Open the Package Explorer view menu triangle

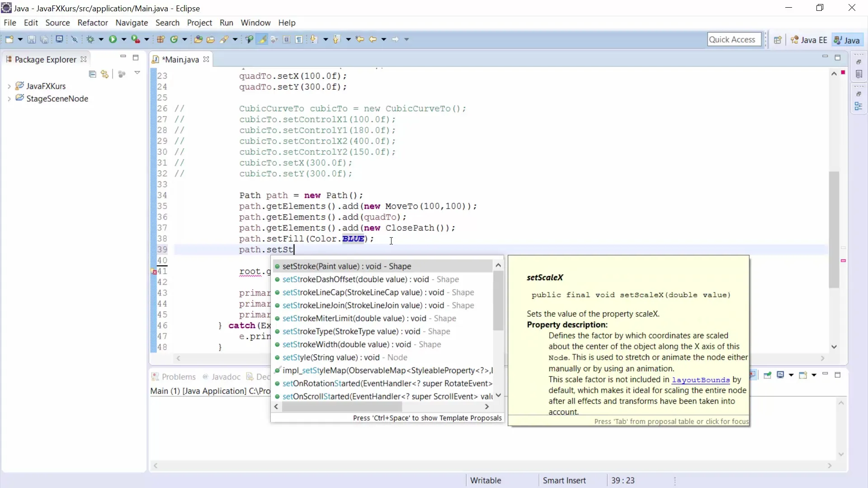pyautogui.click(x=137, y=73)
